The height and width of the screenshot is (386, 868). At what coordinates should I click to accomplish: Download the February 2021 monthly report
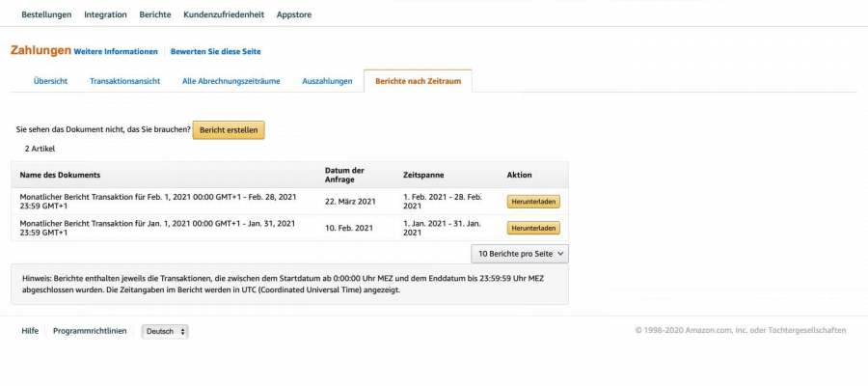click(533, 202)
